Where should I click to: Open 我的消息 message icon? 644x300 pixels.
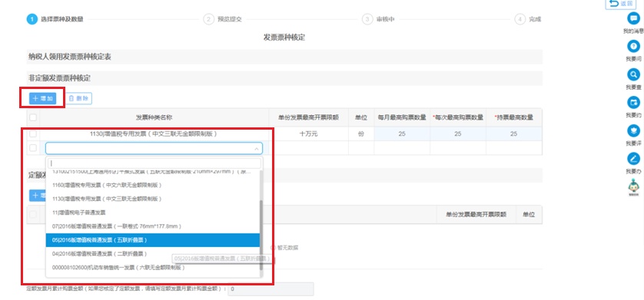coord(634,18)
